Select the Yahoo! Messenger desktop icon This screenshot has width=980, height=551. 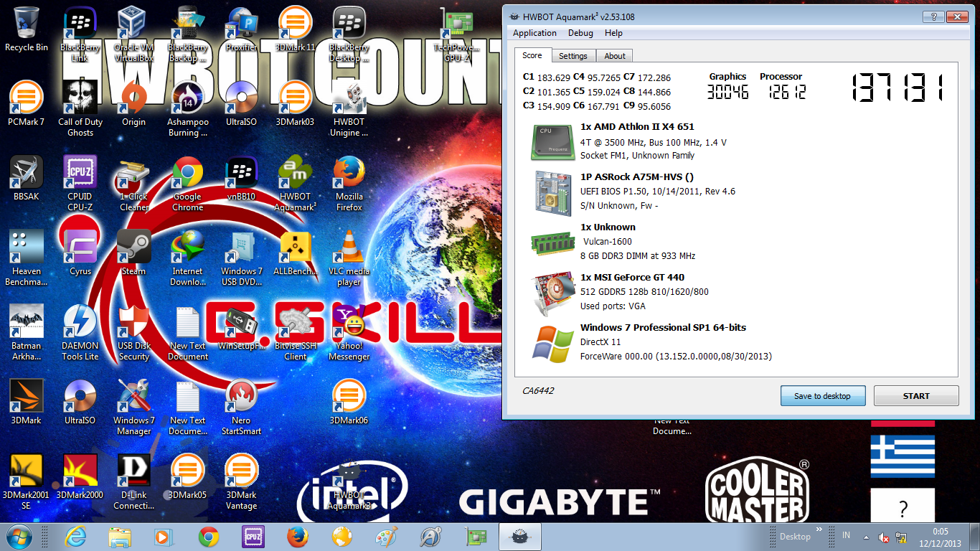349,332
